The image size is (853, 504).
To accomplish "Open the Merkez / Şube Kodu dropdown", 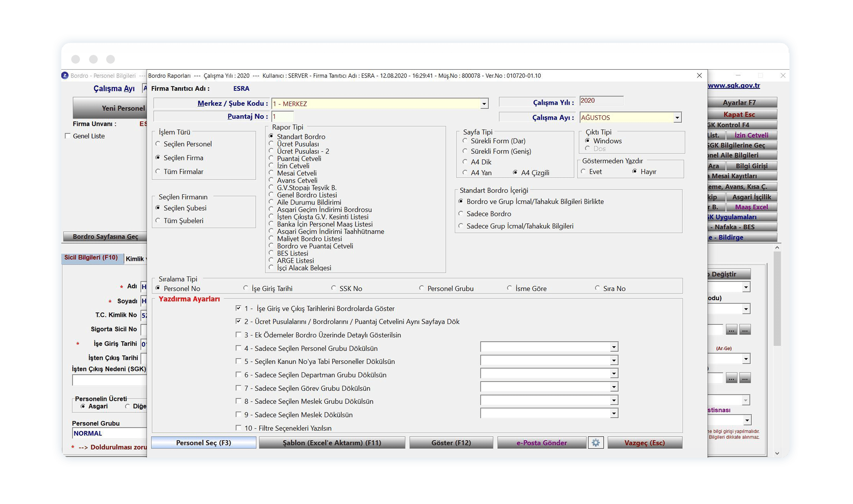I will click(484, 104).
